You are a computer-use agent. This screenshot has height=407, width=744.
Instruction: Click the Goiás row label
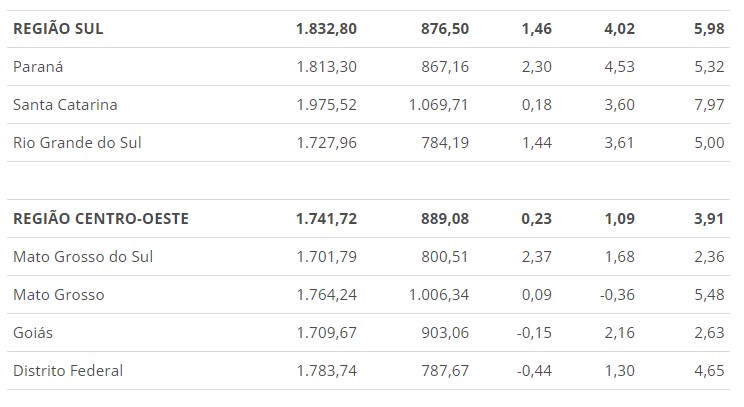33,333
